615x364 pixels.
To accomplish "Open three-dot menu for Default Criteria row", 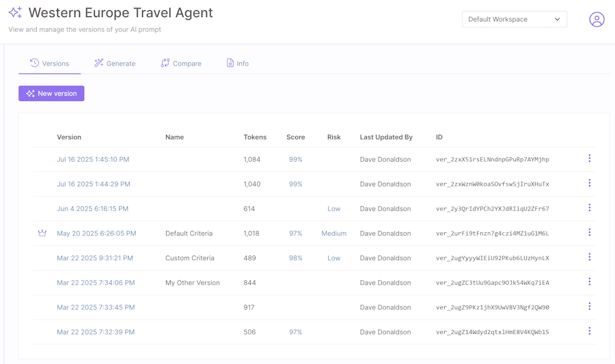I will click(589, 233).
